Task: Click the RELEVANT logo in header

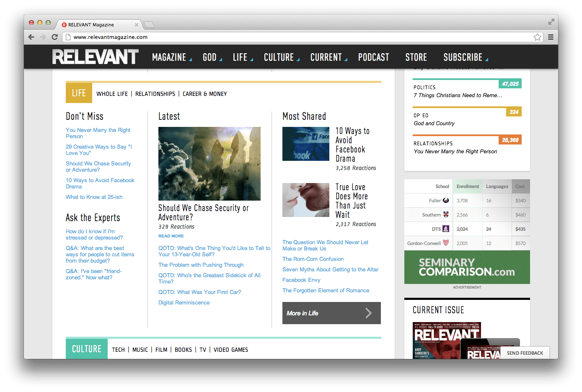Action: pyautogui.click(x=96, y=57)
